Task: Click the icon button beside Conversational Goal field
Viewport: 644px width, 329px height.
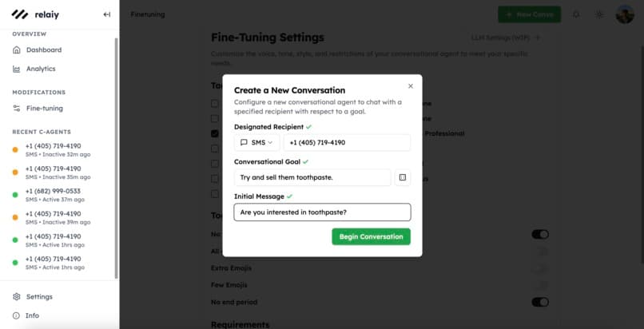Action: [x=403, y=177]
